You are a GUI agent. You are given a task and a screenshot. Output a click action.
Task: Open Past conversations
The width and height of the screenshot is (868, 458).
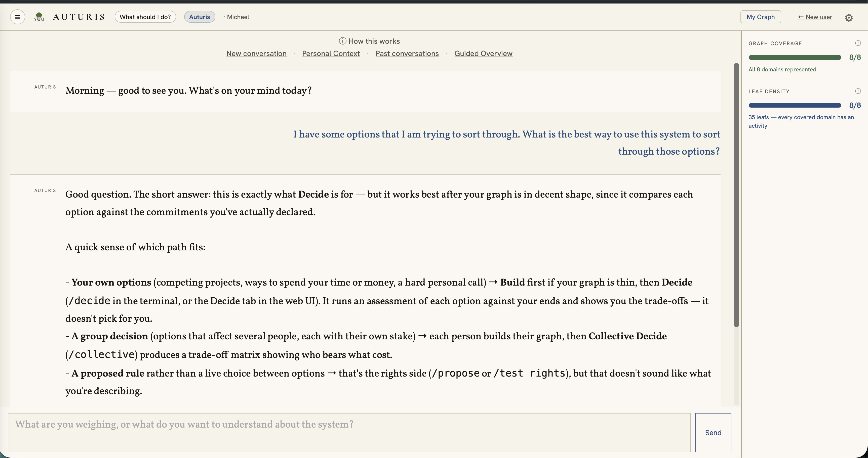(x=407, y=54)
